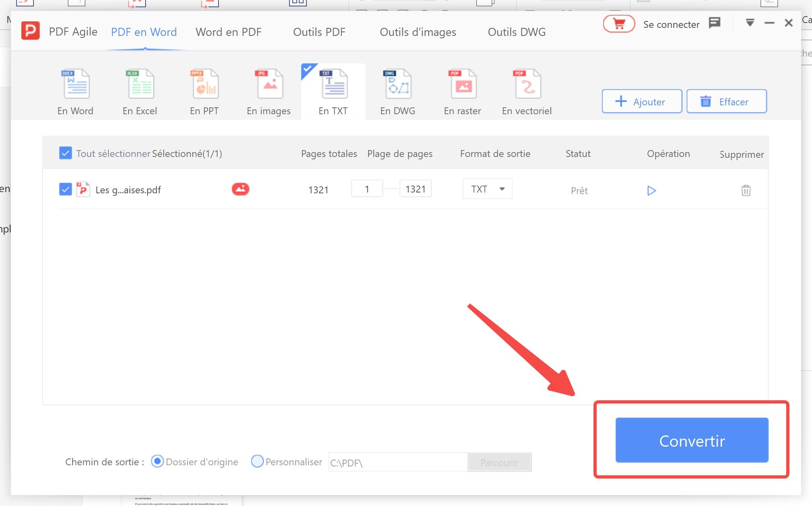The width and height of the screenshot is (812, 506).
Task: Open the Outils d'images tab
Action: pos(418,32)
